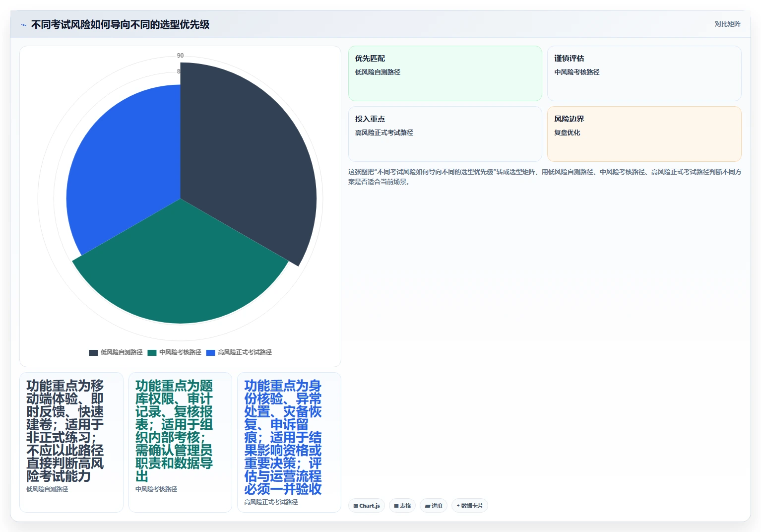Click 低风险自测路径 text in 优先匹配 card

coord(378,72)
